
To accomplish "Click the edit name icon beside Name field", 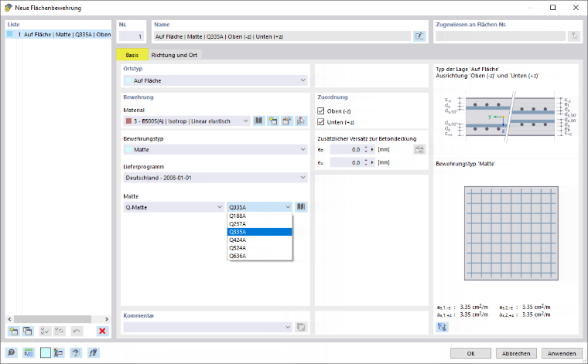I will point(419,36).
